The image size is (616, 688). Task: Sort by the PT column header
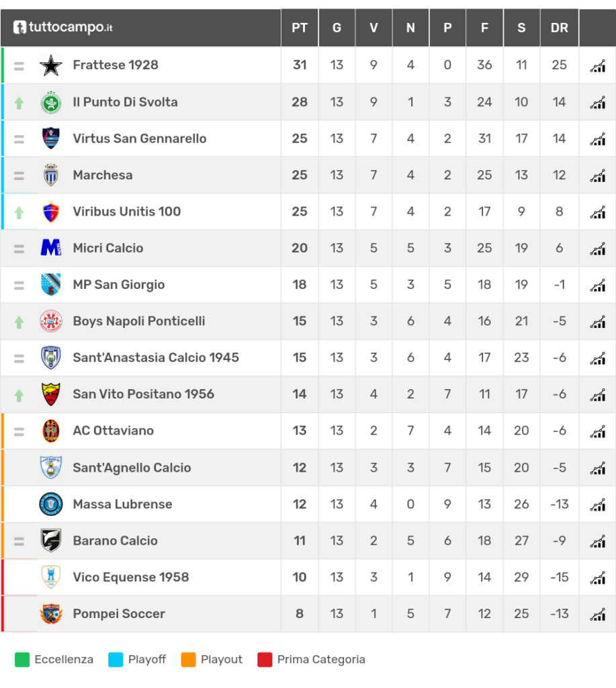[x=300, y=28]
